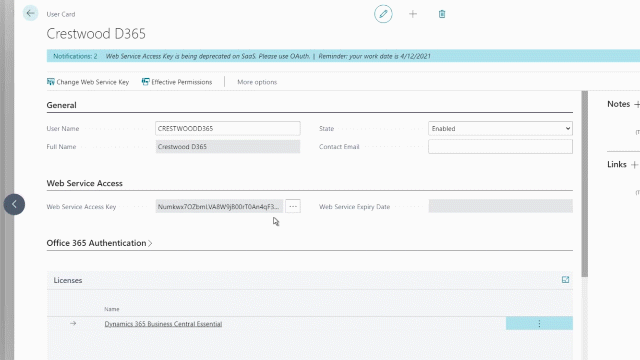This screenshot has height=360, width=640.
Task: Click the Links factbox heading
Action: tap(616, 164)
